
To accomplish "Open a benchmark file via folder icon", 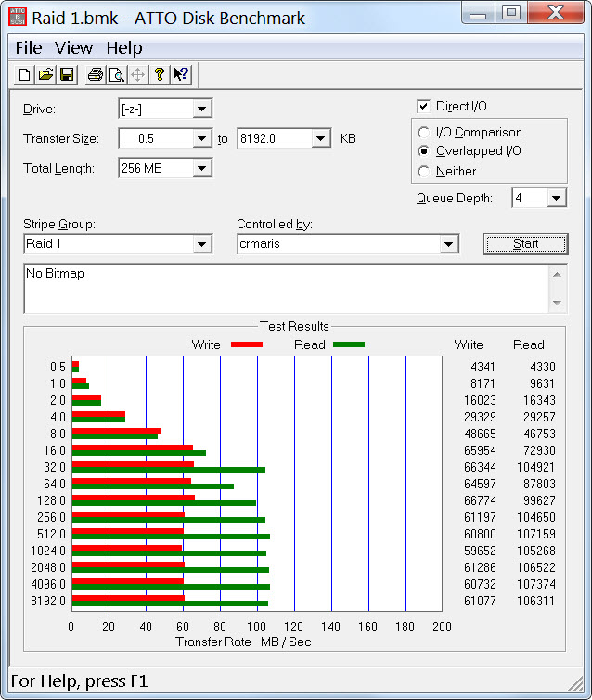I will pyautogui.click(x=45, y=74).
